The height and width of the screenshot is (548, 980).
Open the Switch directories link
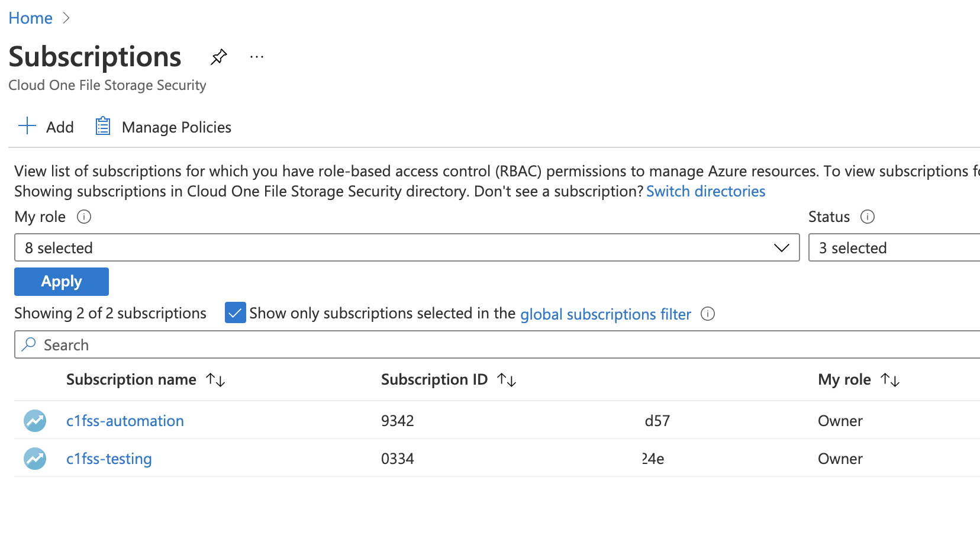coord(705,191)
